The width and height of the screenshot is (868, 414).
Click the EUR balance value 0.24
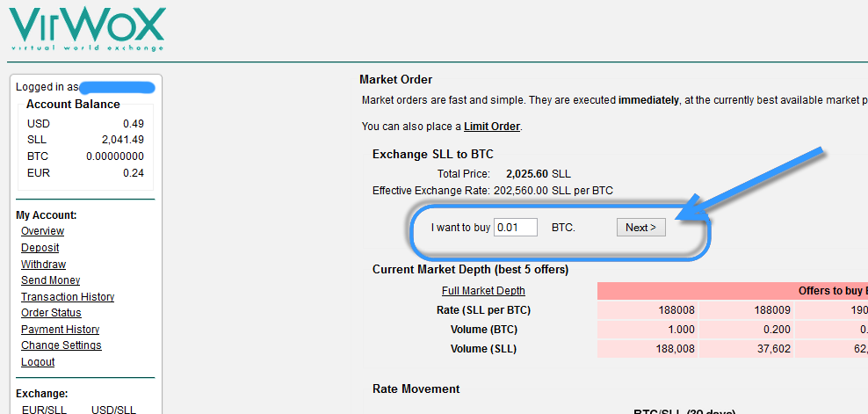click(x=133, y=173)
